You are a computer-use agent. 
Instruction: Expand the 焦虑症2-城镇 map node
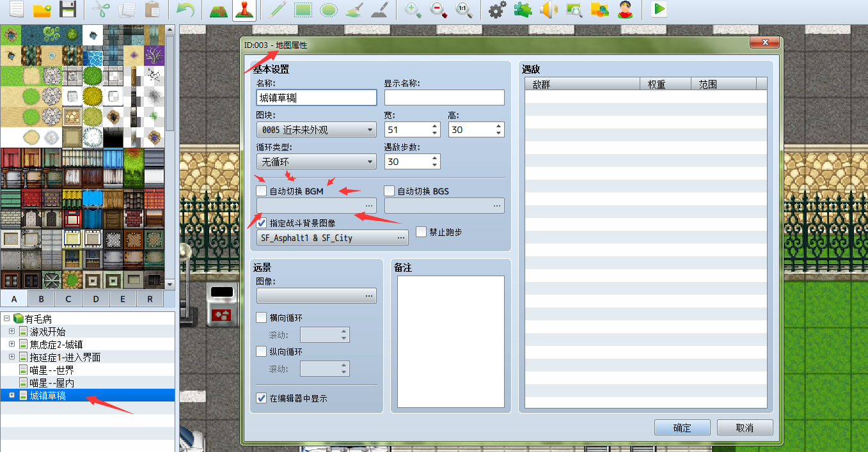click(12, 344)
